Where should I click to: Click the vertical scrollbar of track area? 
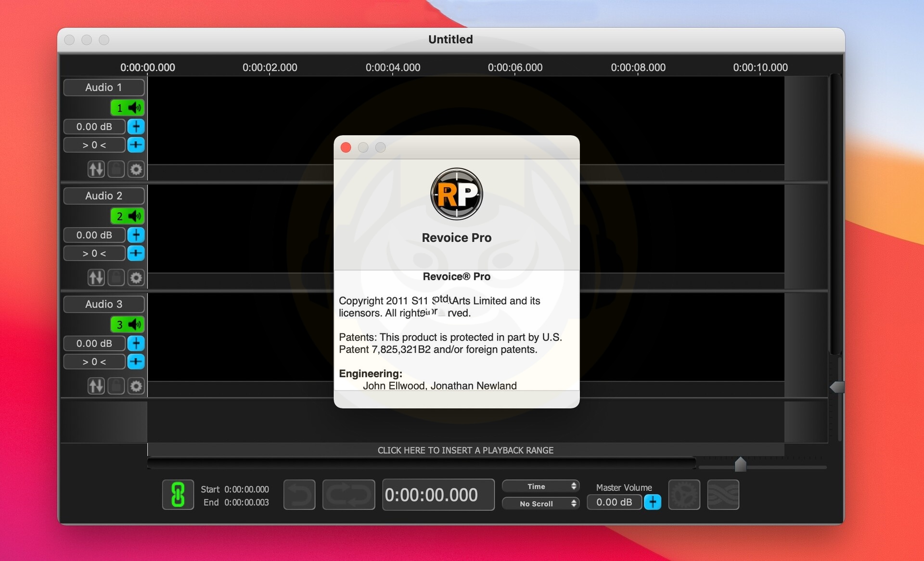point(835,214)
